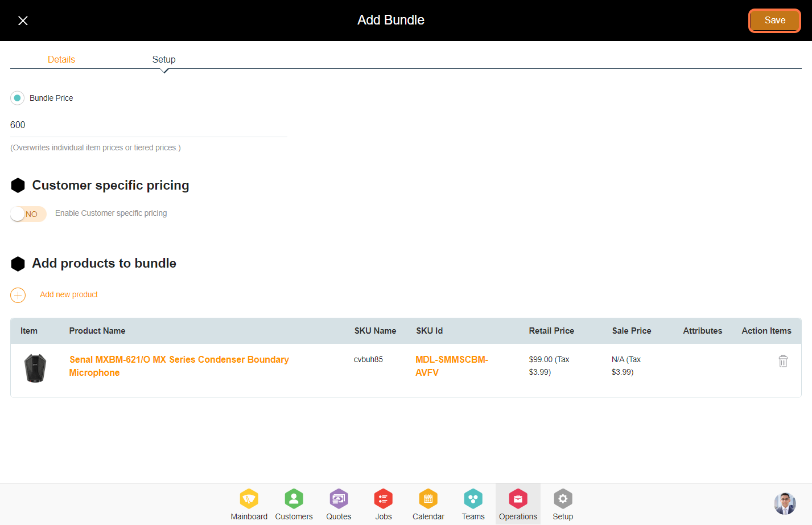The height and width of the screenshot is (525, 812).
Task: Click the SKU Name column header
Action: pos(375,331)
